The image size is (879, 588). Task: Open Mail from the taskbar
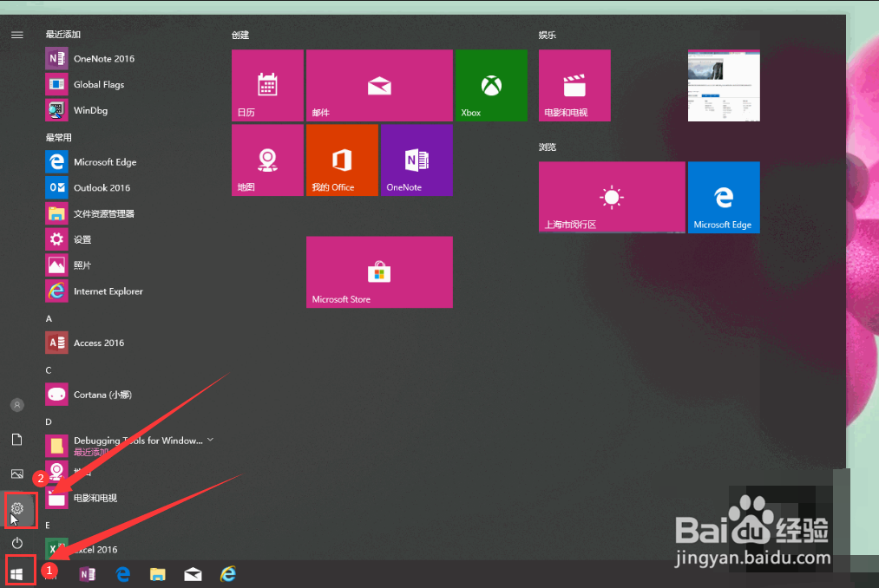(193, 574)
